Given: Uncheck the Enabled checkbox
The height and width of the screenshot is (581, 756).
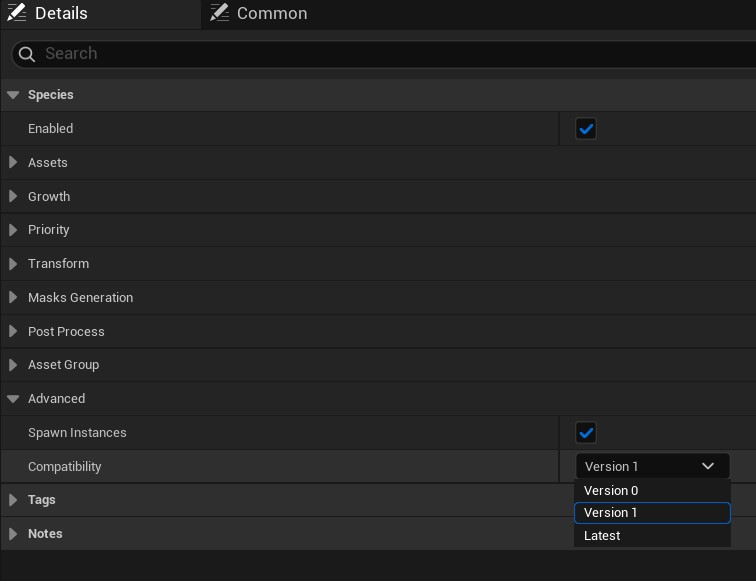Looking at the screenshot, I should [586, 129].
